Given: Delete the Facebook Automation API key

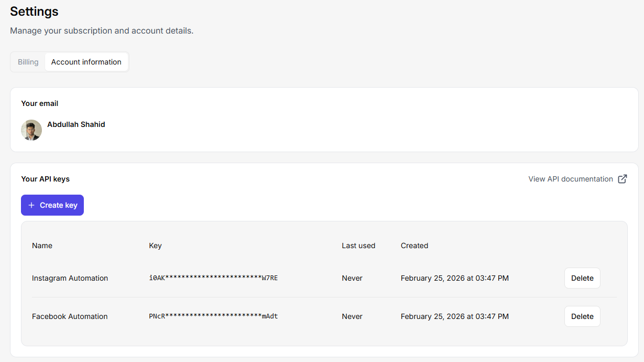Looking at the screenshot, I should point(582,316).
